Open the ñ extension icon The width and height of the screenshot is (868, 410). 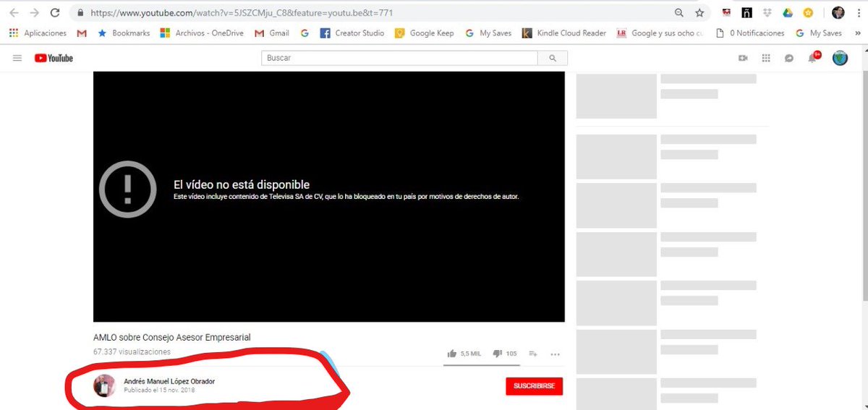pyautogui.click(x=747, y=13)
